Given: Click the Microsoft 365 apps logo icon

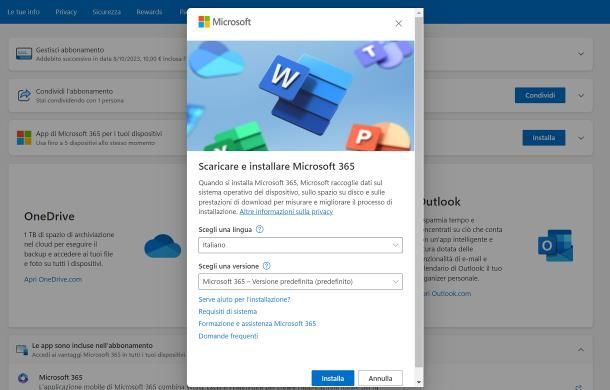Looking at the screenshot, I should click(x=24, y=137).
